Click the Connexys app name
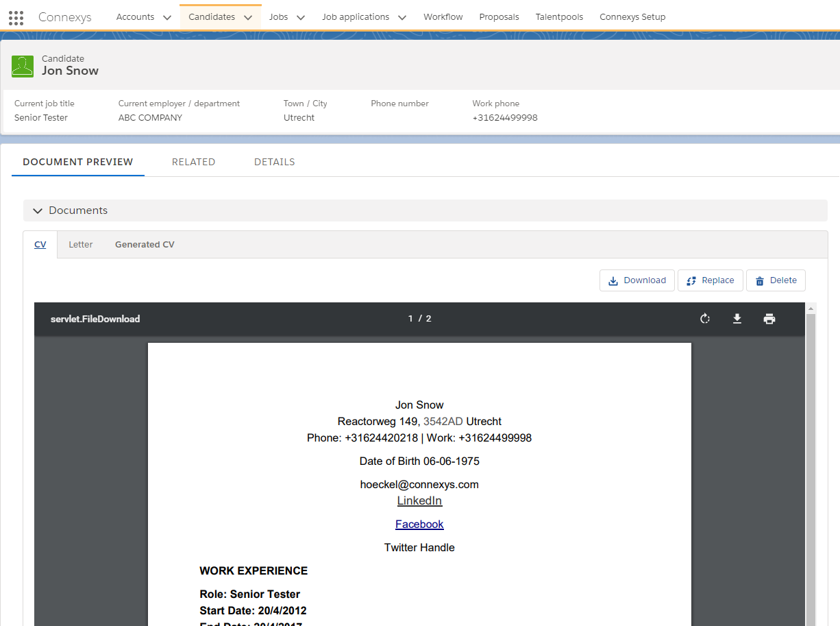Image resolution: width=840 pixels, height=626 pixels. 65,18
